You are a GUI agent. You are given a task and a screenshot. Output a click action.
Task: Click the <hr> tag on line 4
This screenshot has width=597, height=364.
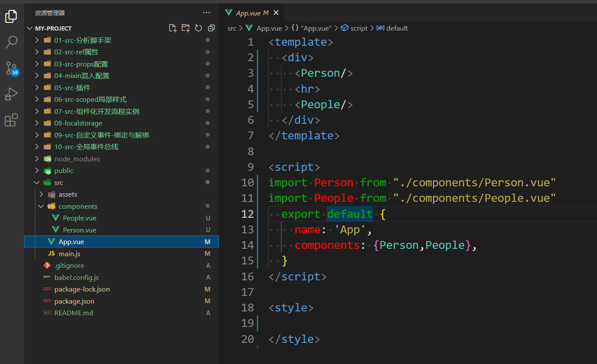[x=307, y=89]
